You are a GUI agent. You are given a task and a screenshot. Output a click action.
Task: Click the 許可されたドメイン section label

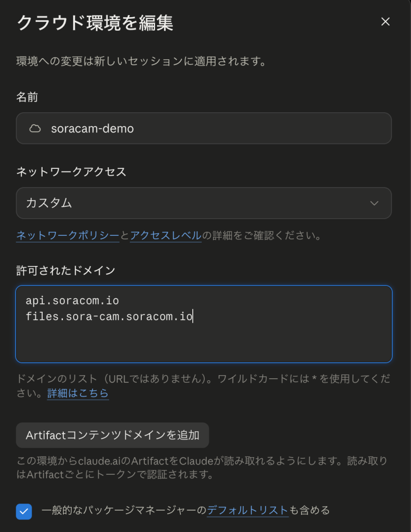pyautogui.click(x=66, y=270)
